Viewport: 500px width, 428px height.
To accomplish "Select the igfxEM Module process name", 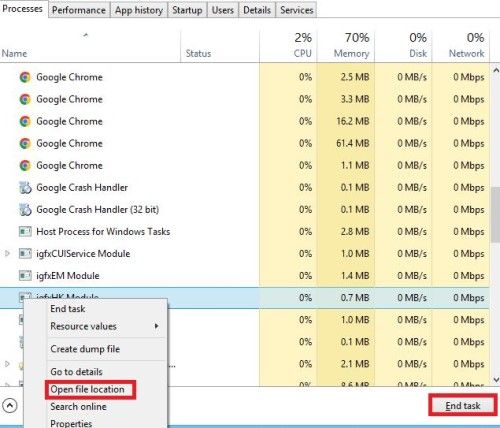I will point(68,276).
